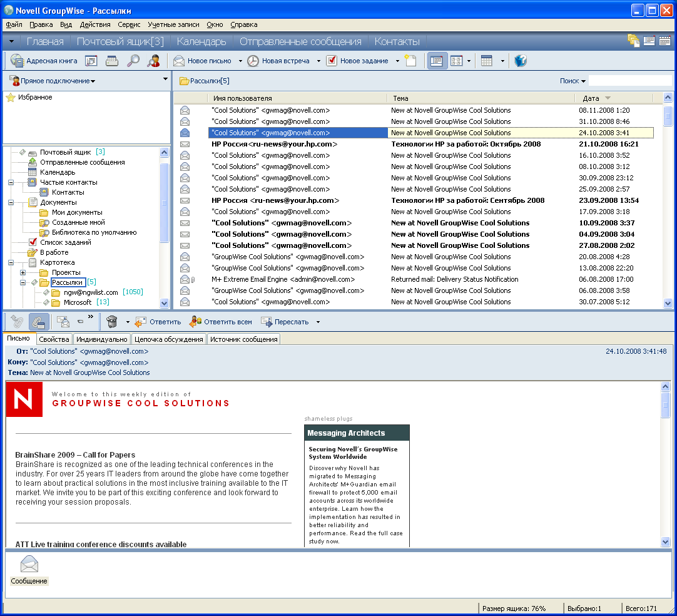Click Ответить всем reply all

[x=221, y=322]
